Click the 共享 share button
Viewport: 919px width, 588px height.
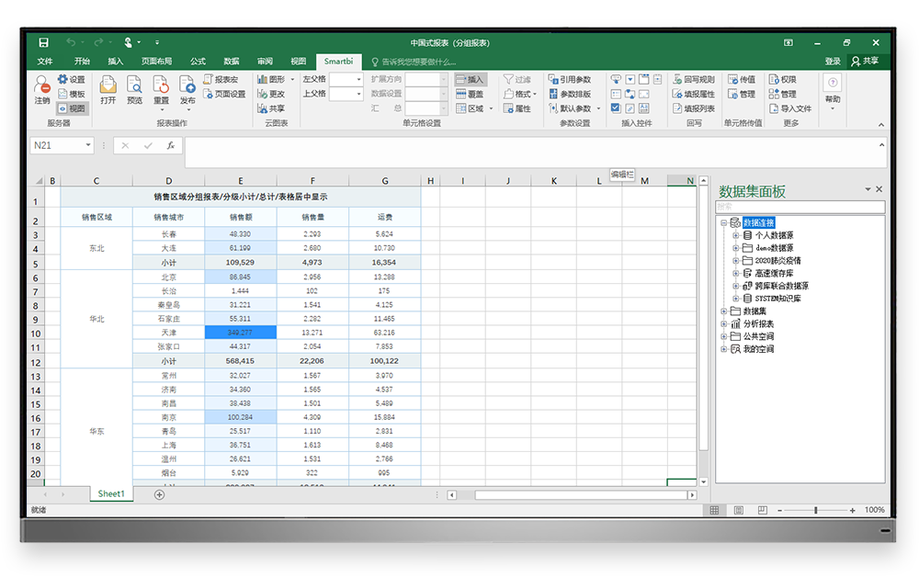[x=864, y=62]
